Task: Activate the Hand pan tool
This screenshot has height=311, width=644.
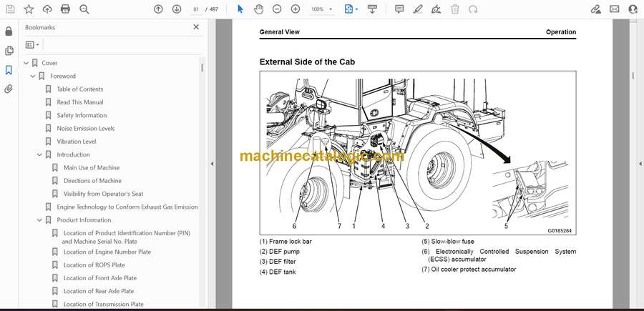Action: (258, 9)
